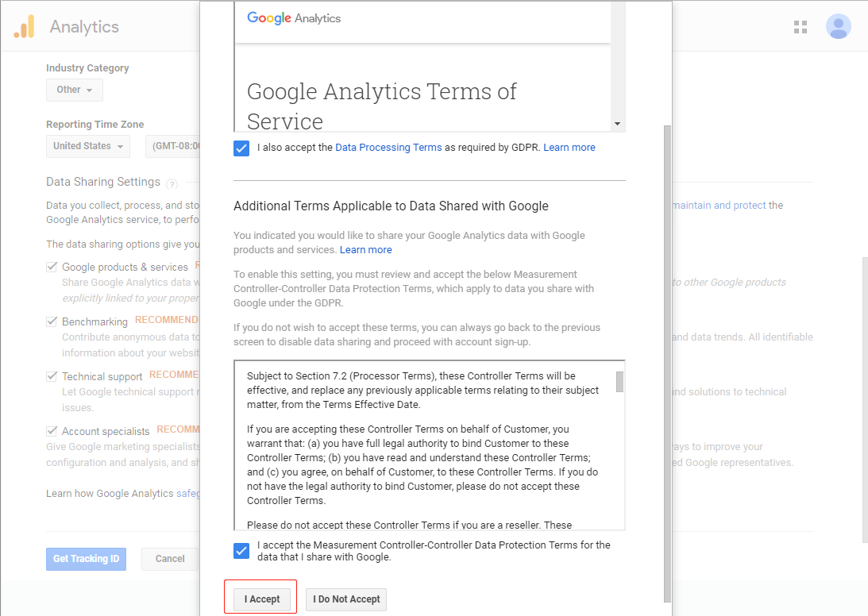
Task: Click the I Accept button
Action: click(262, 599)
